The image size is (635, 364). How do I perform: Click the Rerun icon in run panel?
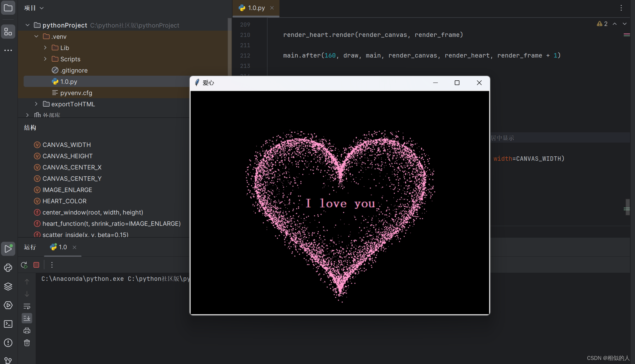tap(24, 265)
